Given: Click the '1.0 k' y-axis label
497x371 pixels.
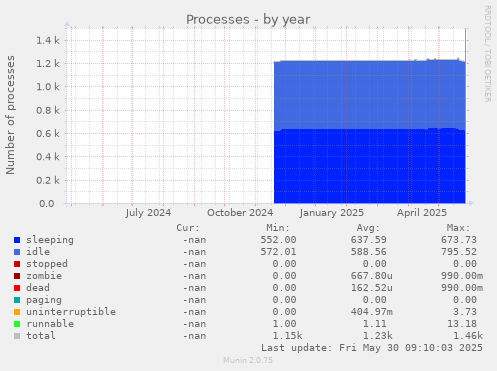Looking at the screenshot, I should [48, 87].
